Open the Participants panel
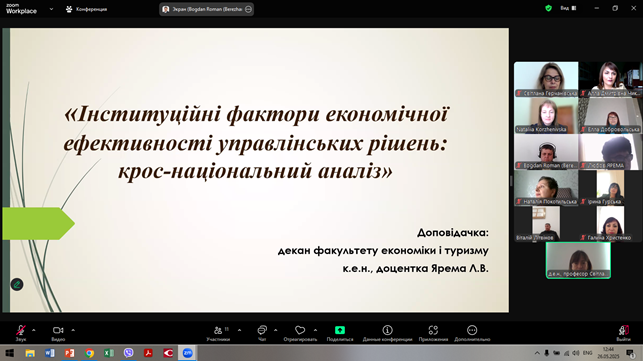This screenshot has height=361, width=643. (218, 333)
